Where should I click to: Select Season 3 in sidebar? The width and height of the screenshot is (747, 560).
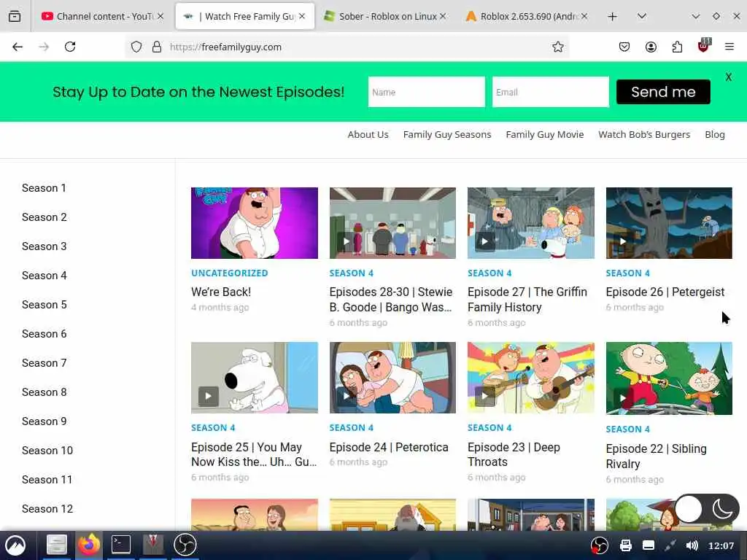click(x=44, y=246)
